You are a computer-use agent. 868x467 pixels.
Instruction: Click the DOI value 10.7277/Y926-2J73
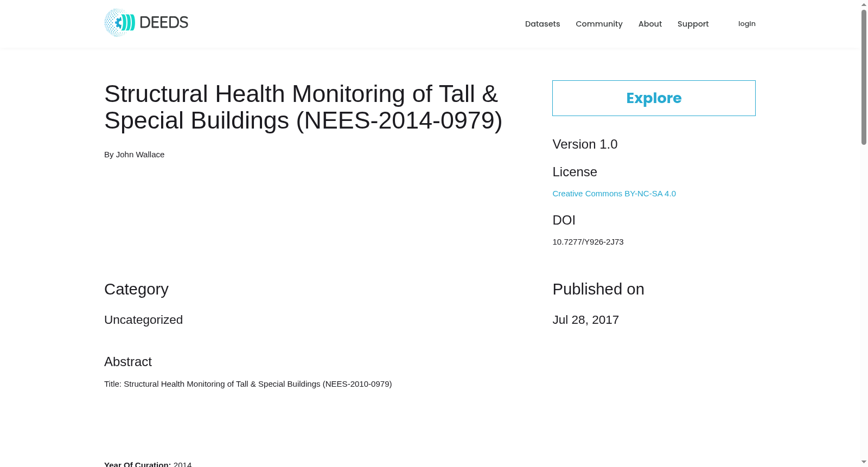point(588,242)
